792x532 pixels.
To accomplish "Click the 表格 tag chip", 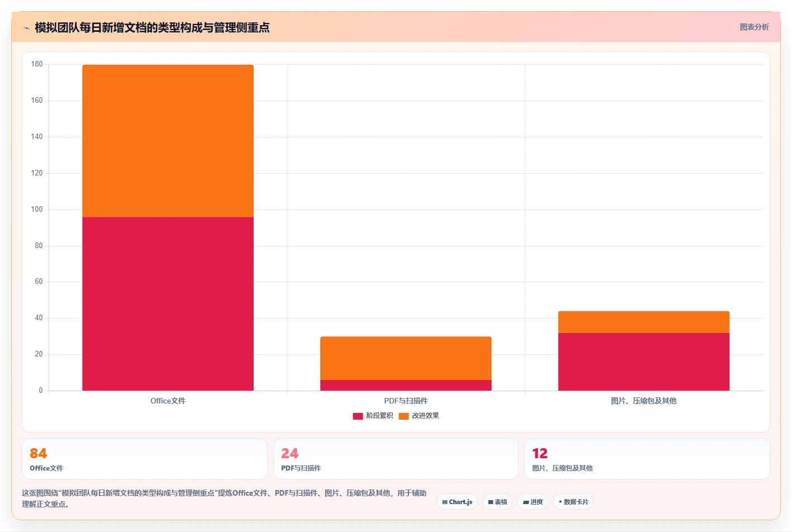I will point(497,502).
